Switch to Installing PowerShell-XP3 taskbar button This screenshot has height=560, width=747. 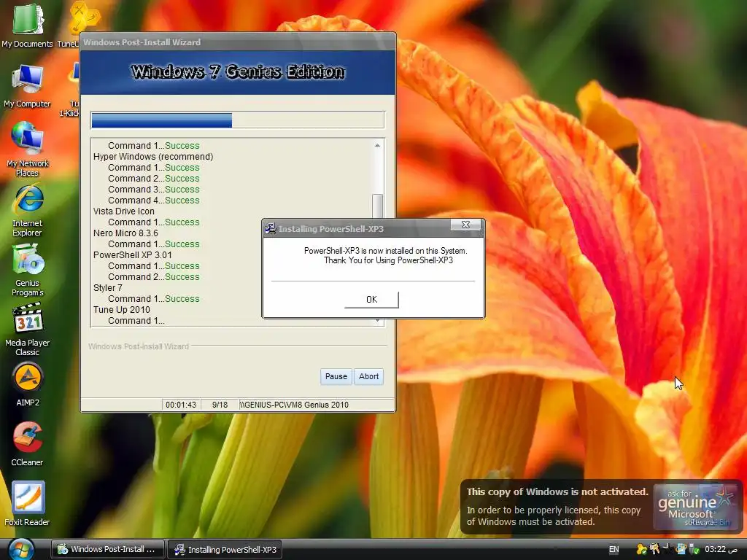[226, 550]
